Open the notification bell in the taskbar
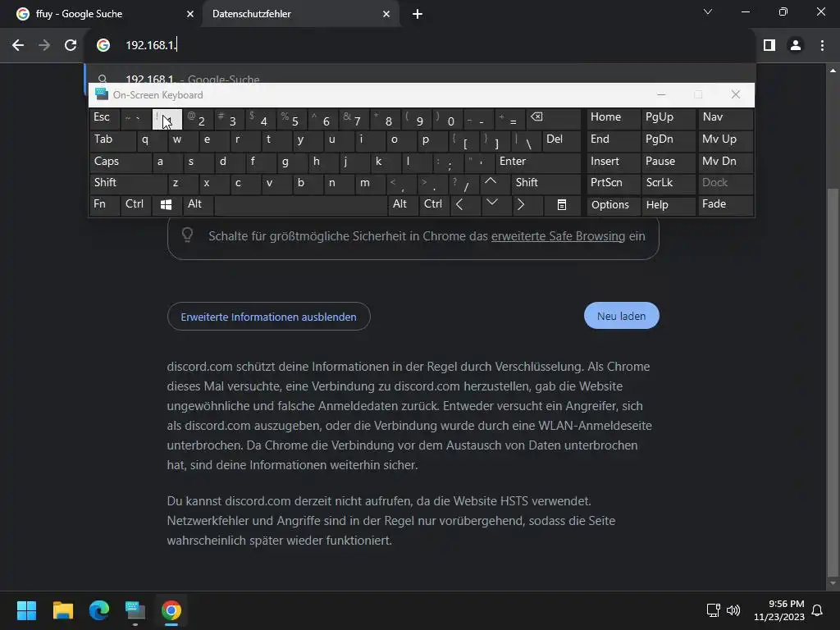This screenshot has width=840, height=630. [x=817, y=610]
